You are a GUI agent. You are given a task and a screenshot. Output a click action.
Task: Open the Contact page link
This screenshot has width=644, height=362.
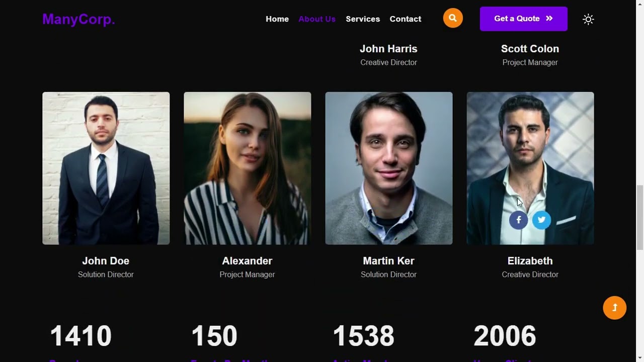pyautogui.click(x=406, y=19)
